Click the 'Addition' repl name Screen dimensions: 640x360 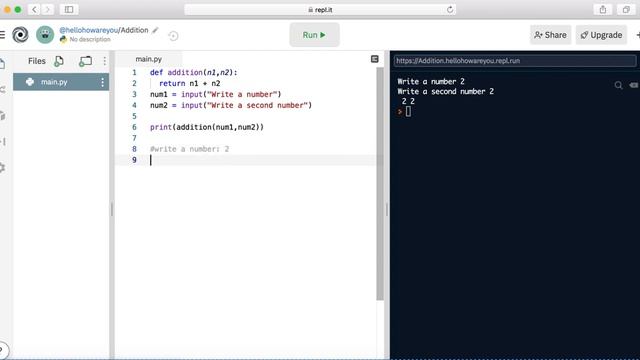134,30
